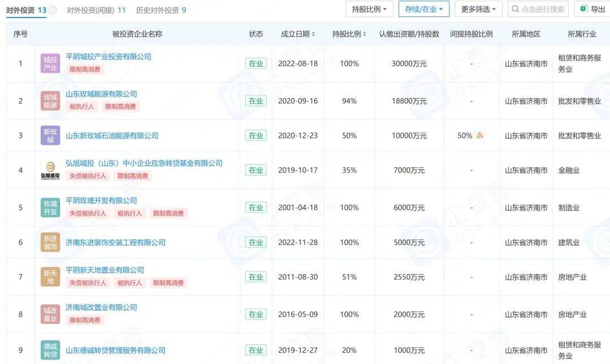
Task: Switch to 对外投资 13 tab
Action: [26, 10]
